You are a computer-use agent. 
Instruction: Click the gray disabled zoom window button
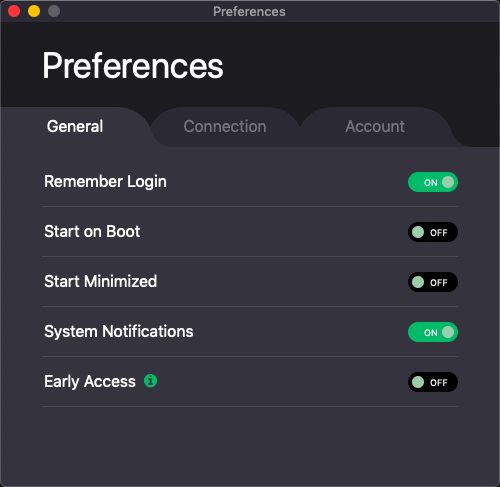coord(54,11)
